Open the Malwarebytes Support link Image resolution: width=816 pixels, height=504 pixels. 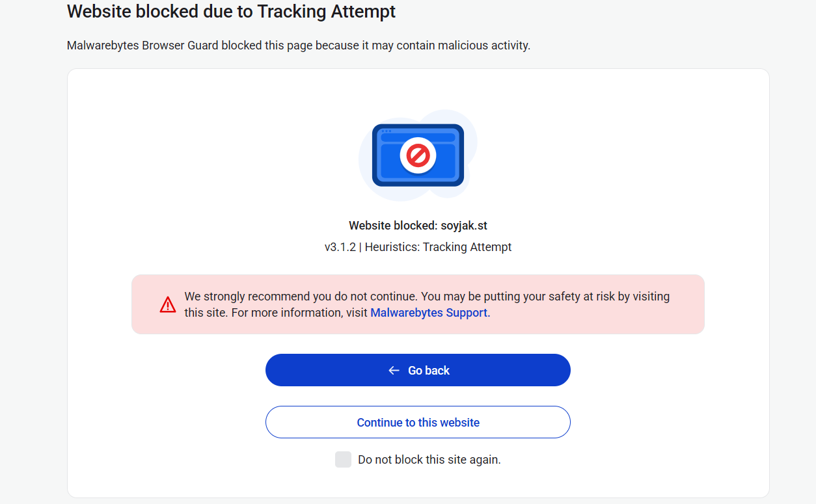[429, 313]
